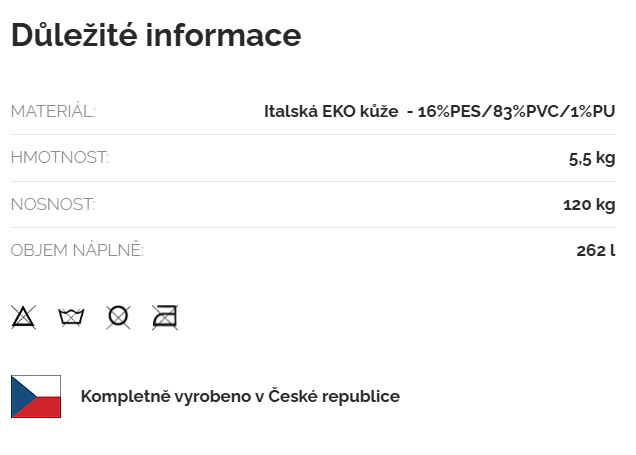Viewport: 636px width, 455px height.
Task: Click the 'NOSNOST:' label
Action: click(x=53, y=205)
